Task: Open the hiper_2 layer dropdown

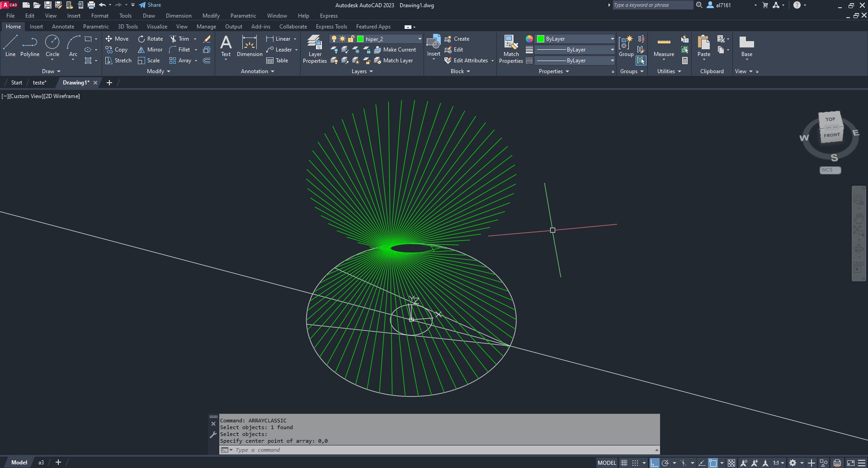Action: pos(420,39)
